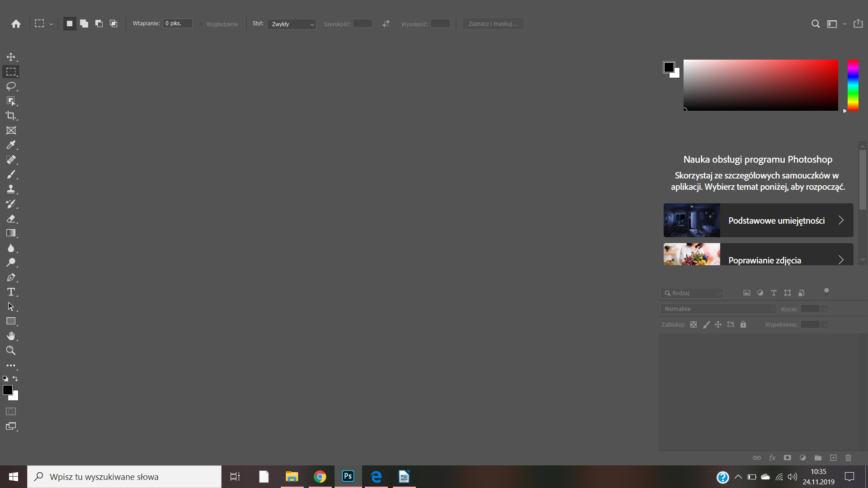Add a layer style using the fx icon
The height and width of the screenshot is (488, 868).
[x=772, y=458]
